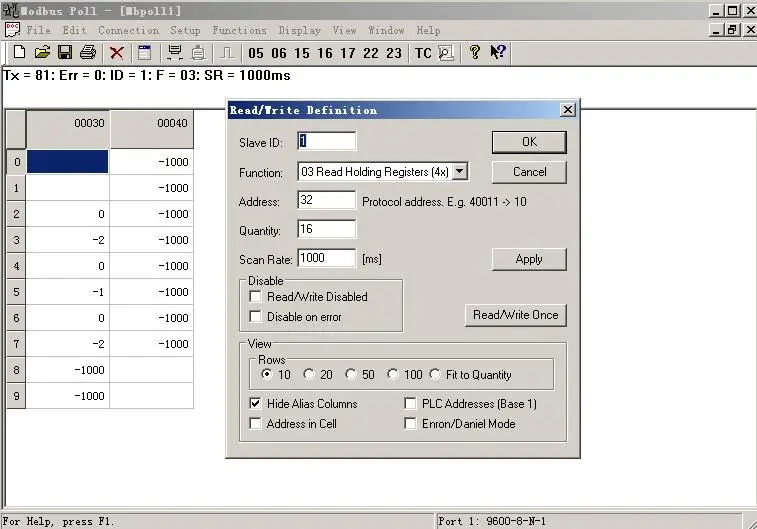The width and height of the screenshot is (757, 529).
Task: Click the Scan Rate input field
Action: (x=327, y=259)
